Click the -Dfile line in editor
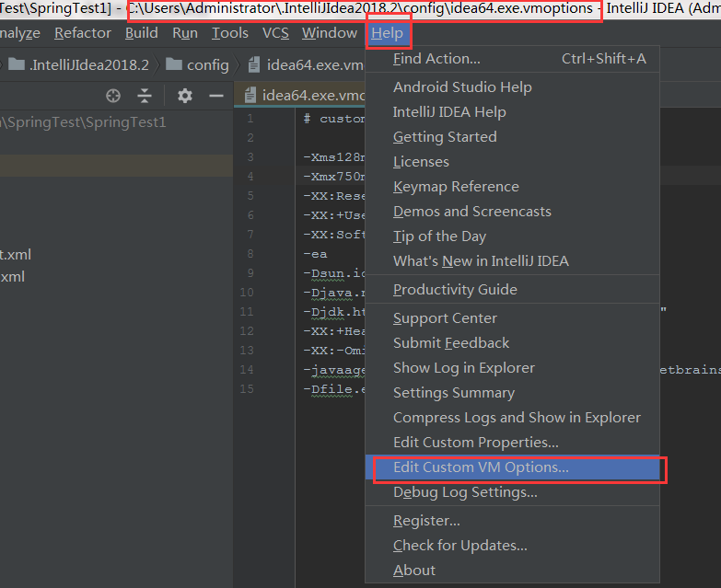The image size is (721, 588). (334, 389)
